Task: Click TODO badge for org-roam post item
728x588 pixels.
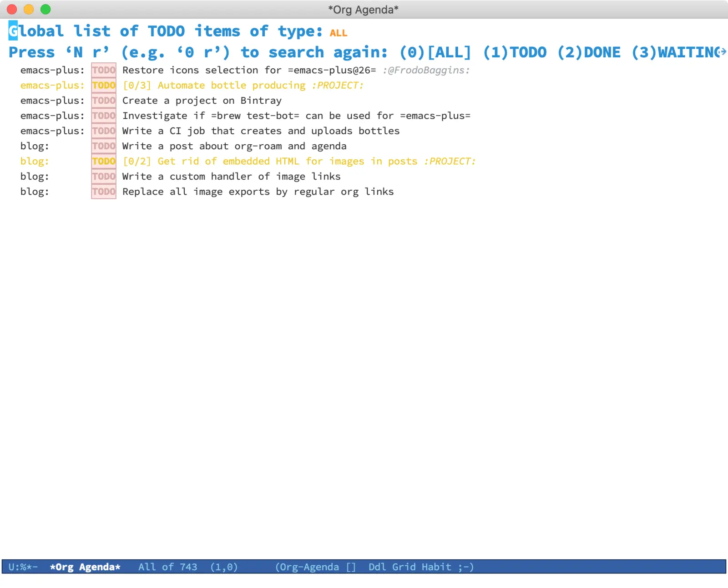Action: click(x=104, y=146)
